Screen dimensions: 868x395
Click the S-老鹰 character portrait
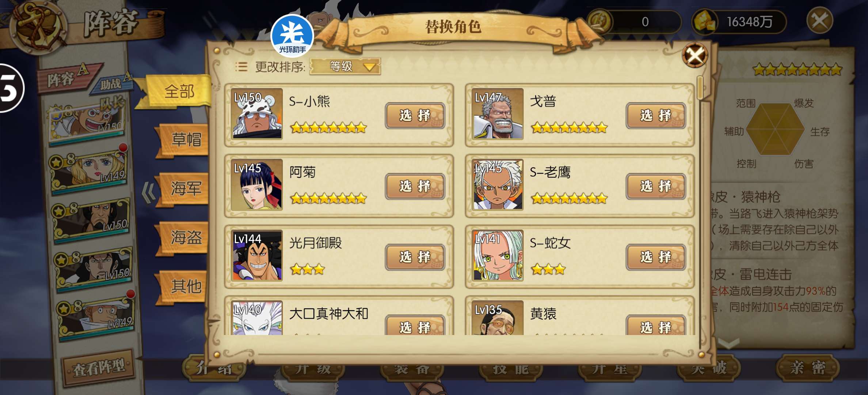(498, 185)
